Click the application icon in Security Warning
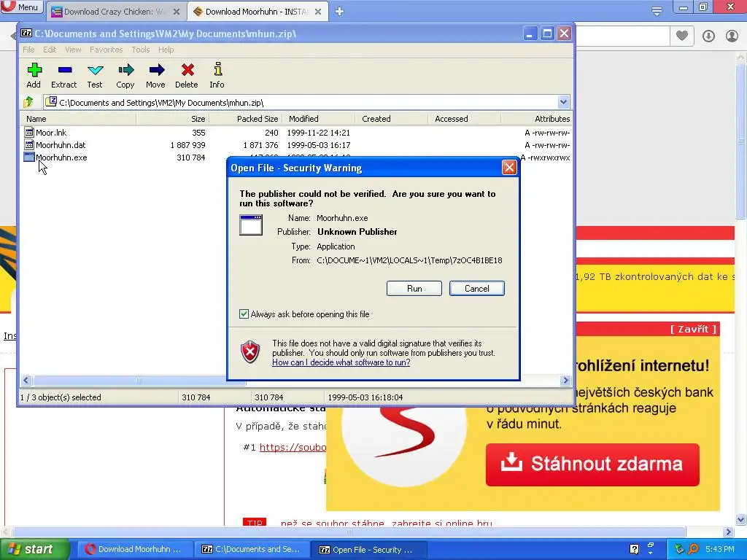Screen dimensions: 747x560 tap(251, 225)
